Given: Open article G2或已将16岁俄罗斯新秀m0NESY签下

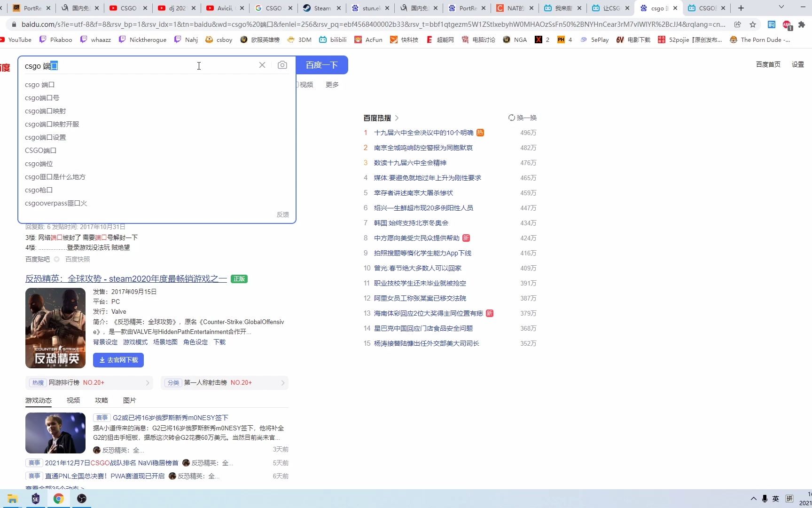Looking at the screenshot, I should [x=171, y=418].
